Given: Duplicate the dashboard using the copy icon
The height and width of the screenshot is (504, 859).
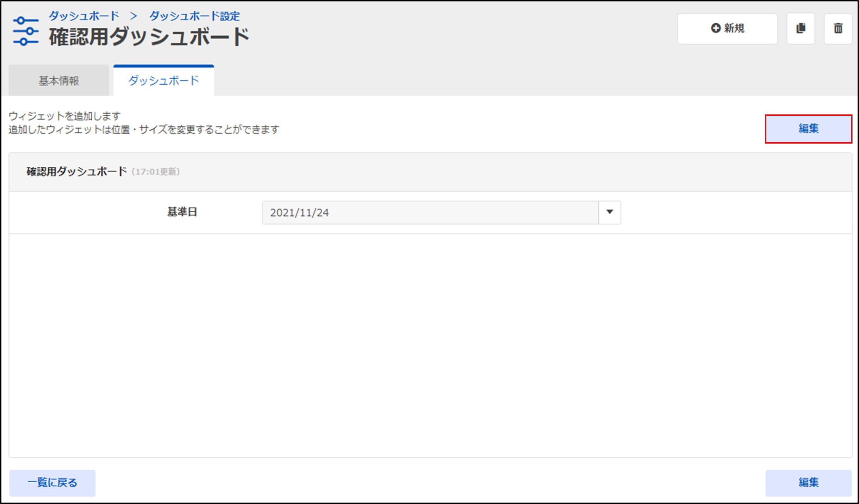Looking at the screenshot, I should click(801, 29).
